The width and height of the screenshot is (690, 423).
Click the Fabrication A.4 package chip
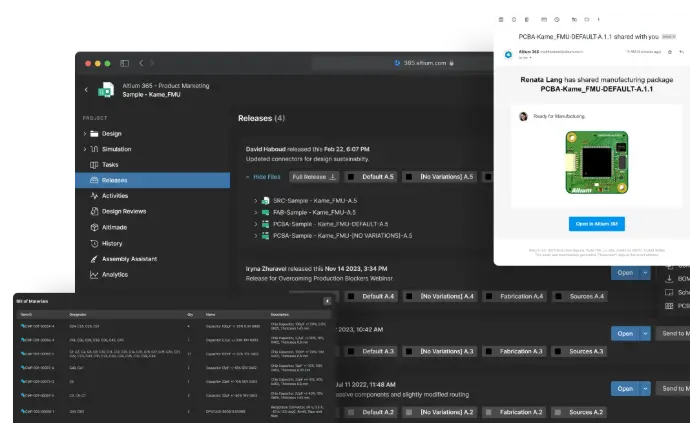(x=514, y=297)
